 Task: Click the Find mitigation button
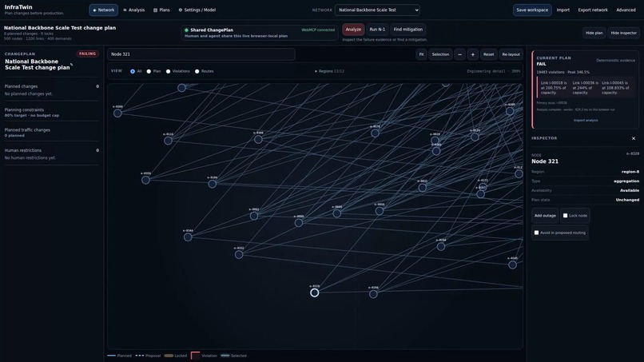(x=407, y=30)
